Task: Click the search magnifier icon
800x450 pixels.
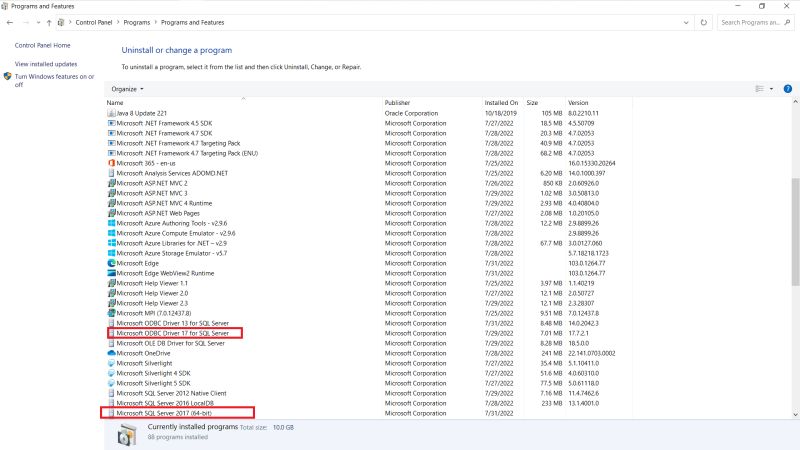Action: tap(787, 22)
